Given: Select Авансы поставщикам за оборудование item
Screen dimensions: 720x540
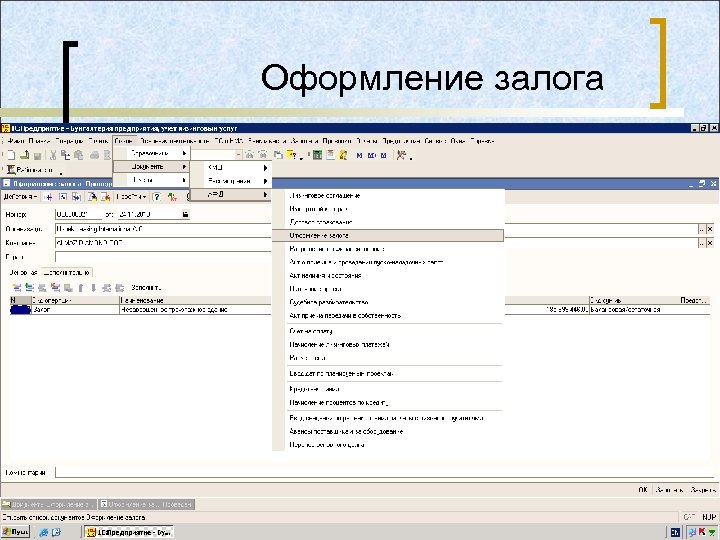Looking at the screenshot, I should 388,432.
